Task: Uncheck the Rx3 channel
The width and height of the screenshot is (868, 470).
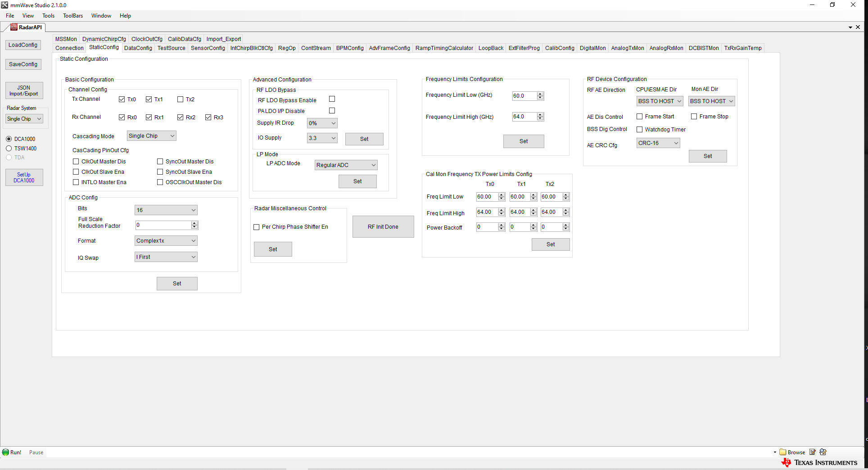Action: tap(208, 117)
